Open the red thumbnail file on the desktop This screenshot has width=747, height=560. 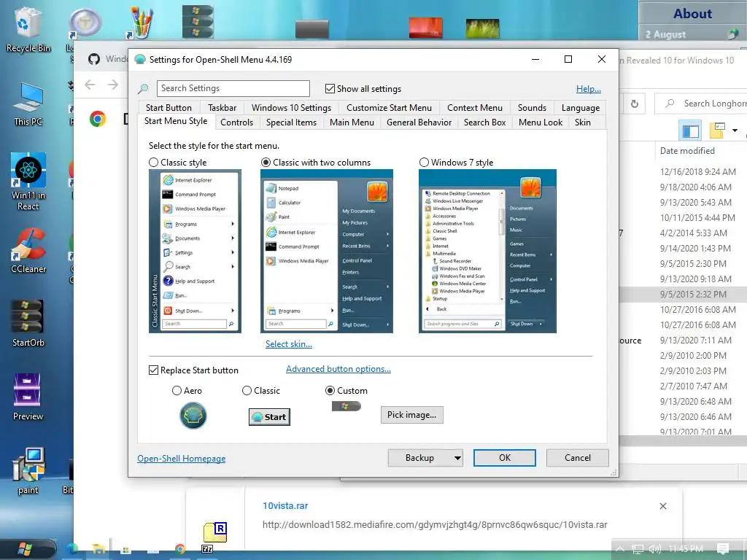click(x=425, y=28)
